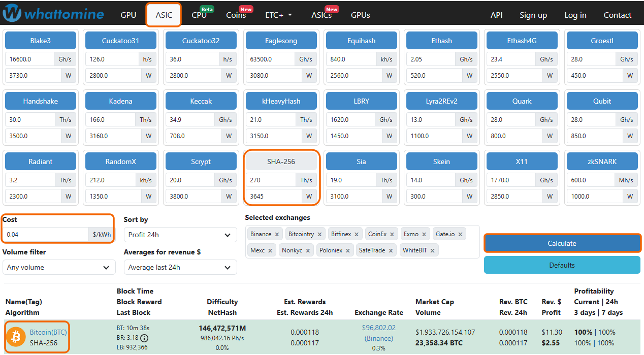Remove Nonkyc exchange tag
Screen dimensions: 644x355
(308, 250)
